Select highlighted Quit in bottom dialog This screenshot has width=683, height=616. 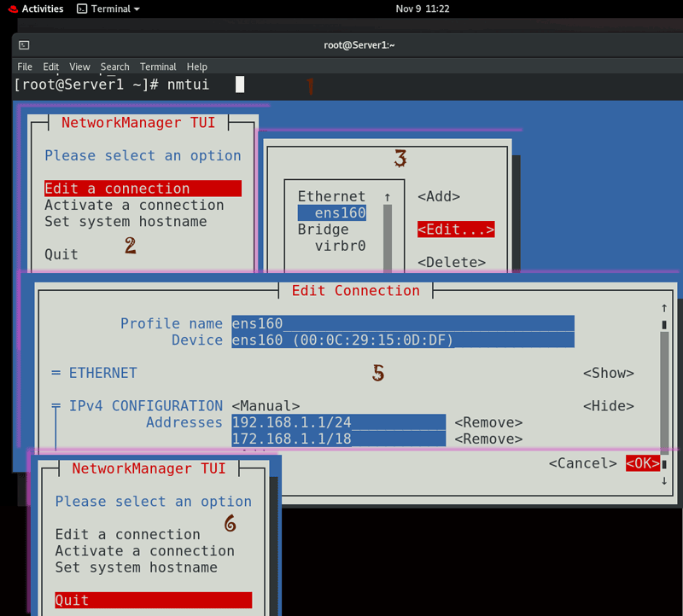pos(154,601)
